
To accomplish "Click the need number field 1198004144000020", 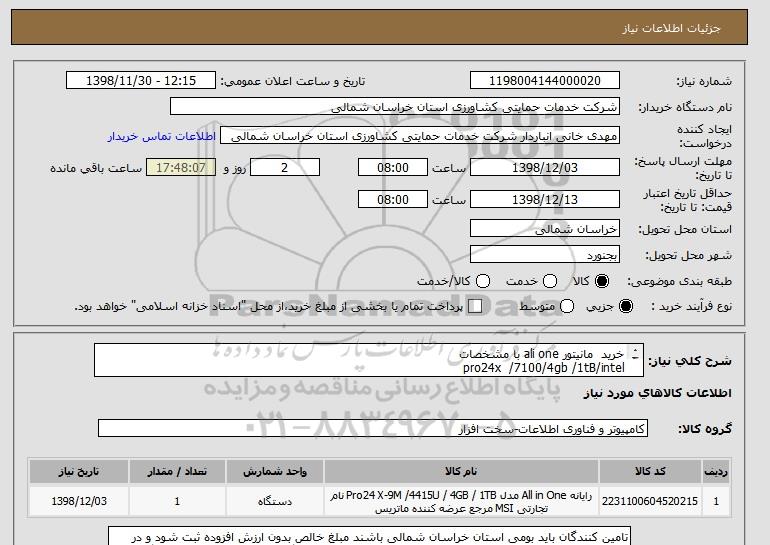I will click(545, 81).
